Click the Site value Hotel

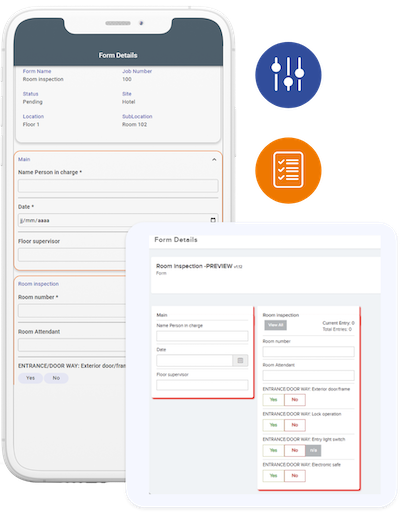[128, 102]
